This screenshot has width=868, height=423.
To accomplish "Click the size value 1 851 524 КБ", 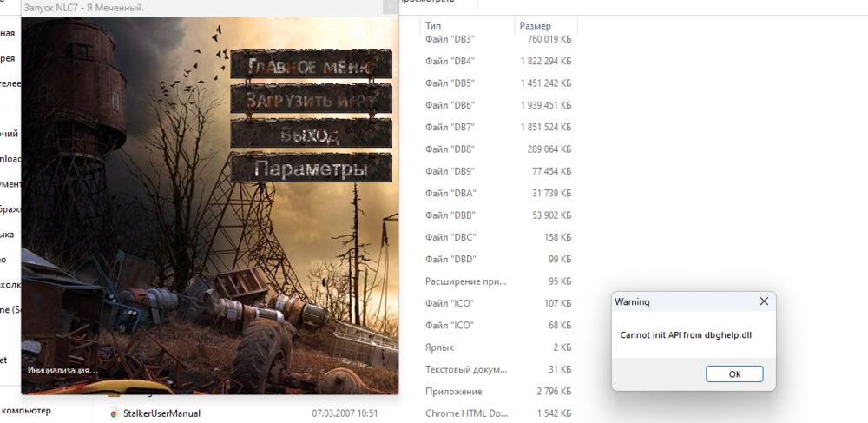I will click(x=546, y=128).
